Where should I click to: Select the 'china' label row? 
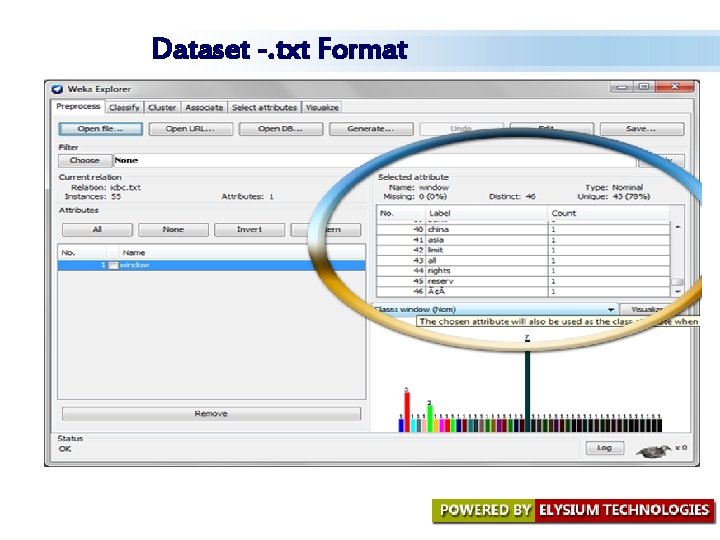tap(523, 229)
